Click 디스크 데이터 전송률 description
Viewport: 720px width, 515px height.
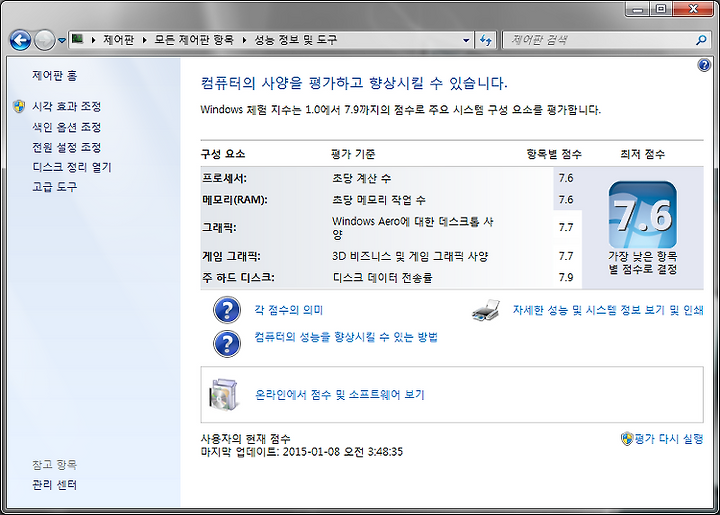[x=382, y=278]
